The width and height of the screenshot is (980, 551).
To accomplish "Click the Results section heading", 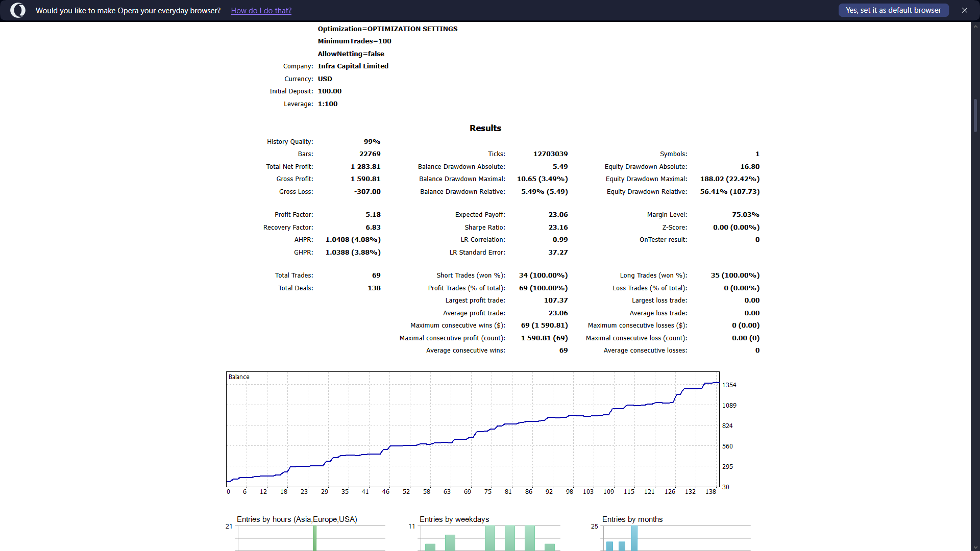I will 485,128.
